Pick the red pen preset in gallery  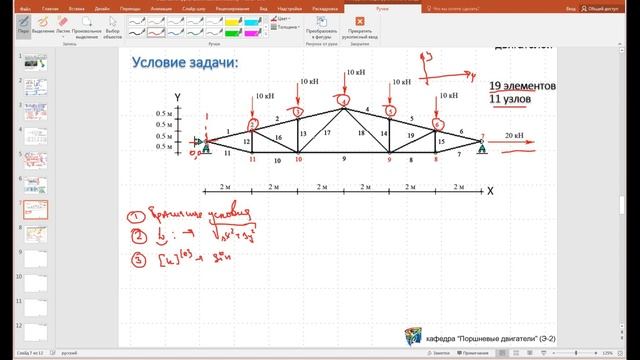(156, 32)
